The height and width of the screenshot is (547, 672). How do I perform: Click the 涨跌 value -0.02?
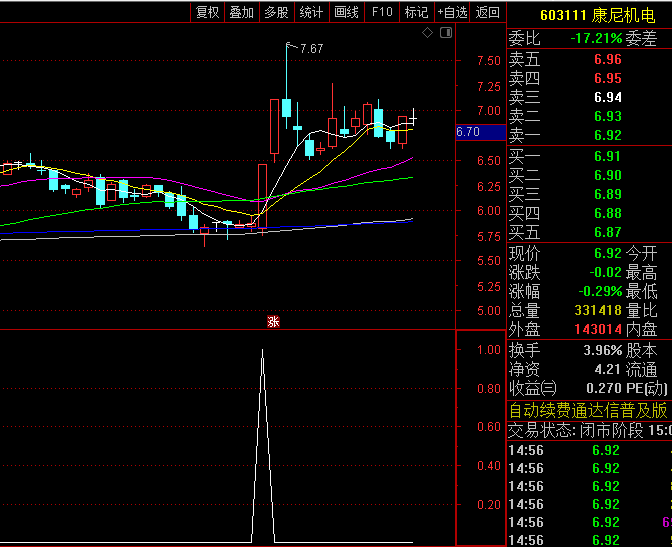605,272
